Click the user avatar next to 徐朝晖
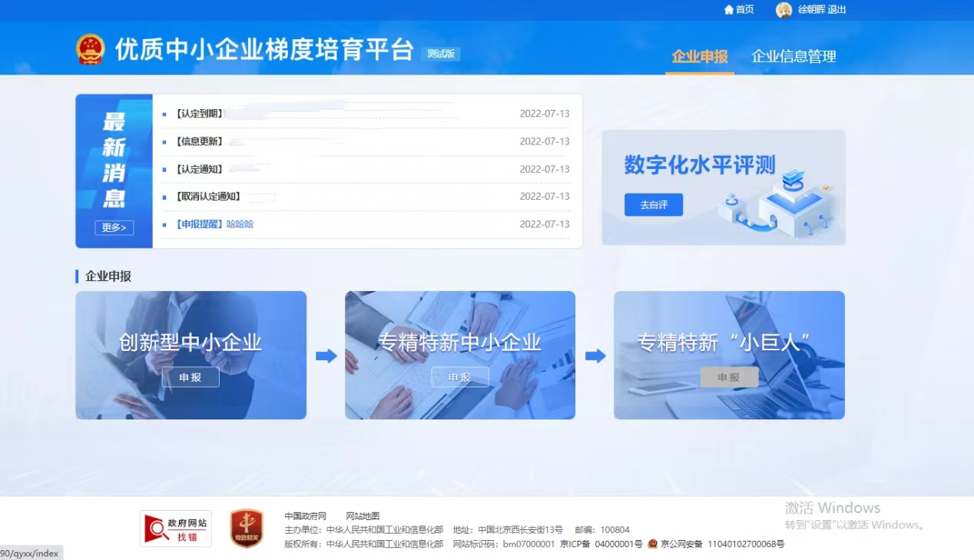 (x=784, y=10)
